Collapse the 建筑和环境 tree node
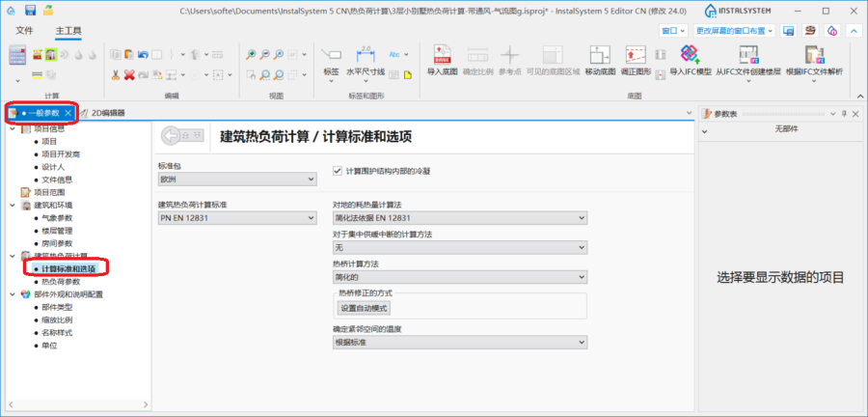This screenshot has width=868, height=417. [x=12, y=206]
